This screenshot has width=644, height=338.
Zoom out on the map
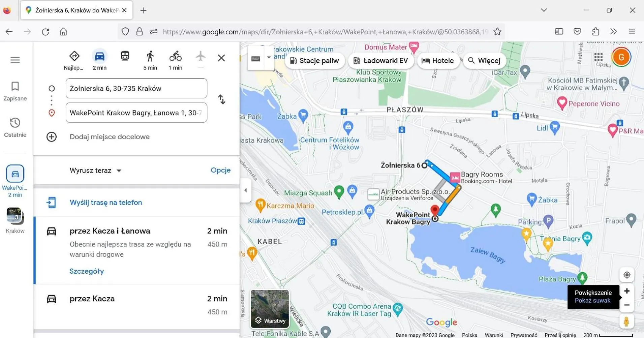click(x=627, y=305)
